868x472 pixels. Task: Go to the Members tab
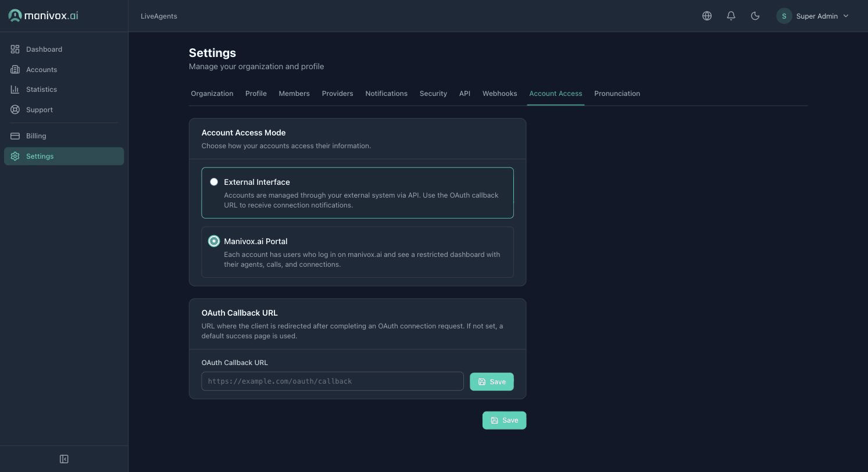click(294, 94)
